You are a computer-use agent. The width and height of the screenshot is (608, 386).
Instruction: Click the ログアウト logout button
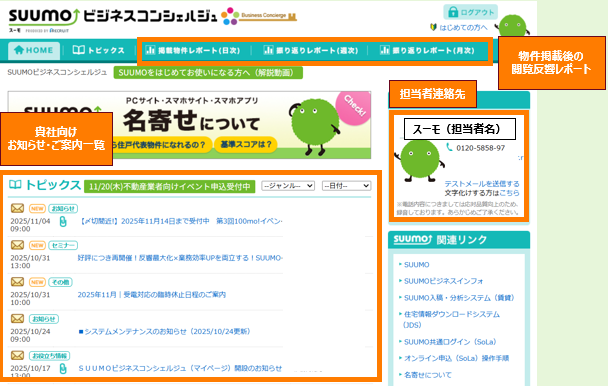[470, 12]
